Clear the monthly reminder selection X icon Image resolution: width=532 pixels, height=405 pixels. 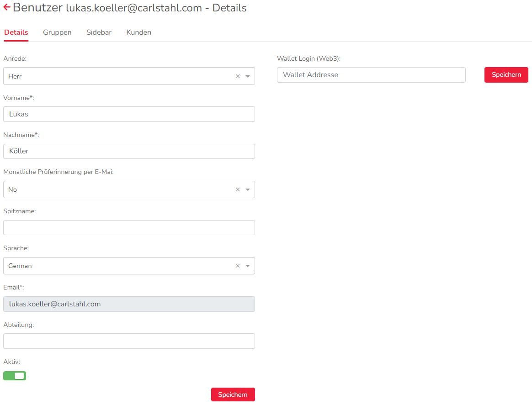238,189
